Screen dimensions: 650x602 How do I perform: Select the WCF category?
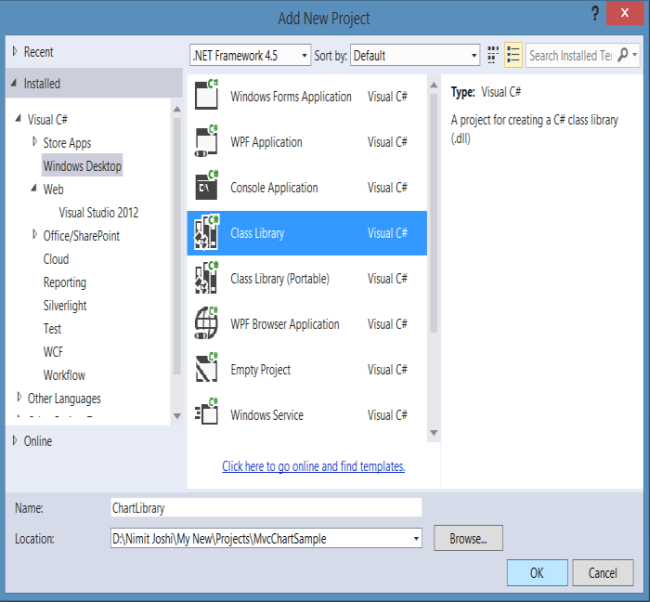tap(53, 352)
